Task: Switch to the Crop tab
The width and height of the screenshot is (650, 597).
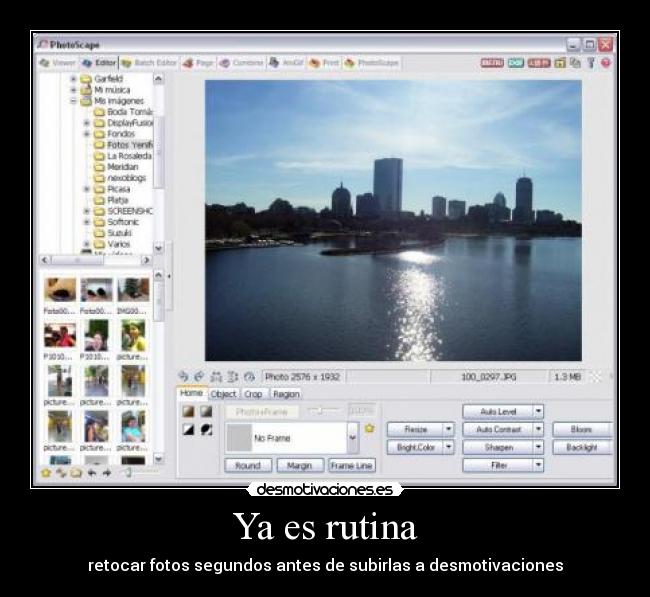Action: pos(253,394)
